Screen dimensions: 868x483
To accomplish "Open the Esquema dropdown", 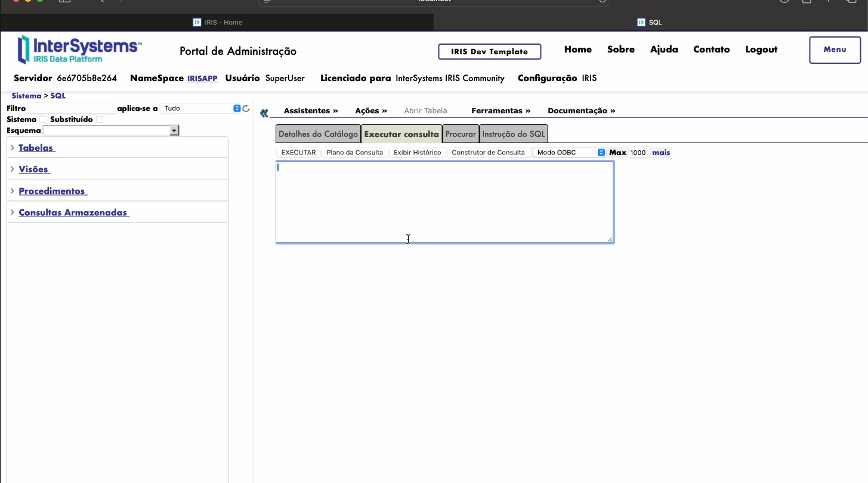I will pyautogui.click(x=111, y=130).
